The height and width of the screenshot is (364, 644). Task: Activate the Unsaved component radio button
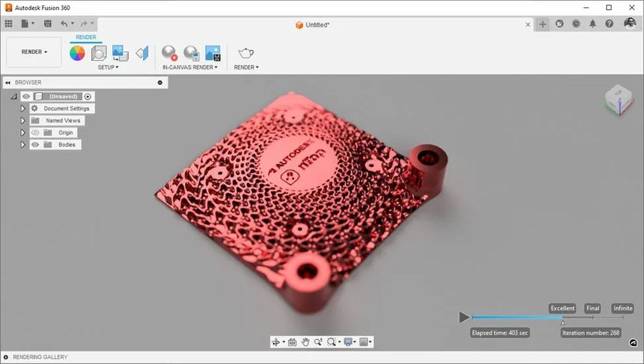[x=87, y=97]
